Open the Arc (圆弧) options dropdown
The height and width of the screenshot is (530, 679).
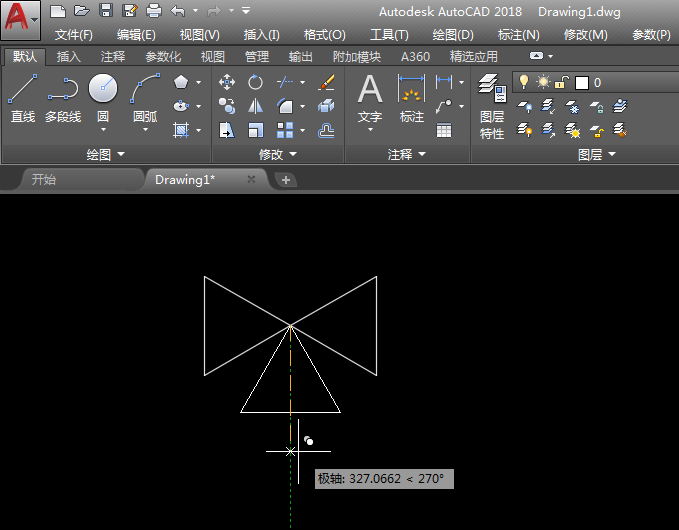tap(145, 130)
